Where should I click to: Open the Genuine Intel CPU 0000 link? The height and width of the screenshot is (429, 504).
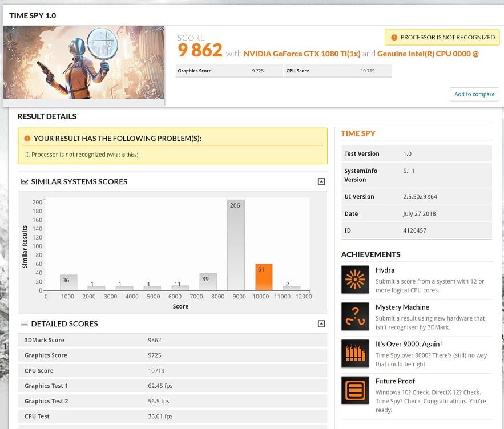tap(428, 54)
